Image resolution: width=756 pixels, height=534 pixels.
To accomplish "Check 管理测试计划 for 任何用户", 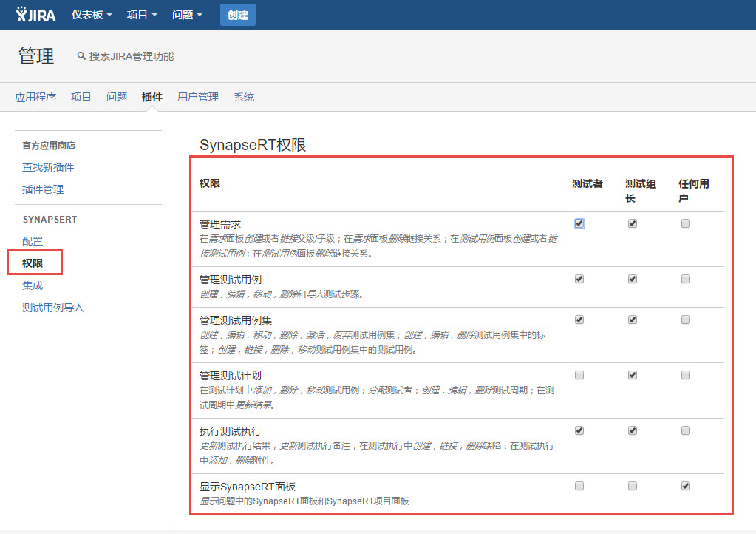I will point(686,375).
